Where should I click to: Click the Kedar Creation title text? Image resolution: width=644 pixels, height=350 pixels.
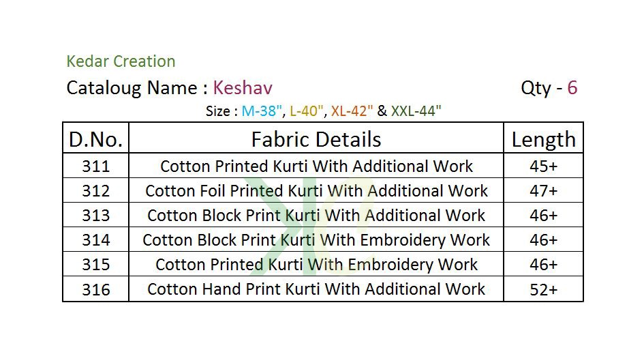(x=121, y=61)
